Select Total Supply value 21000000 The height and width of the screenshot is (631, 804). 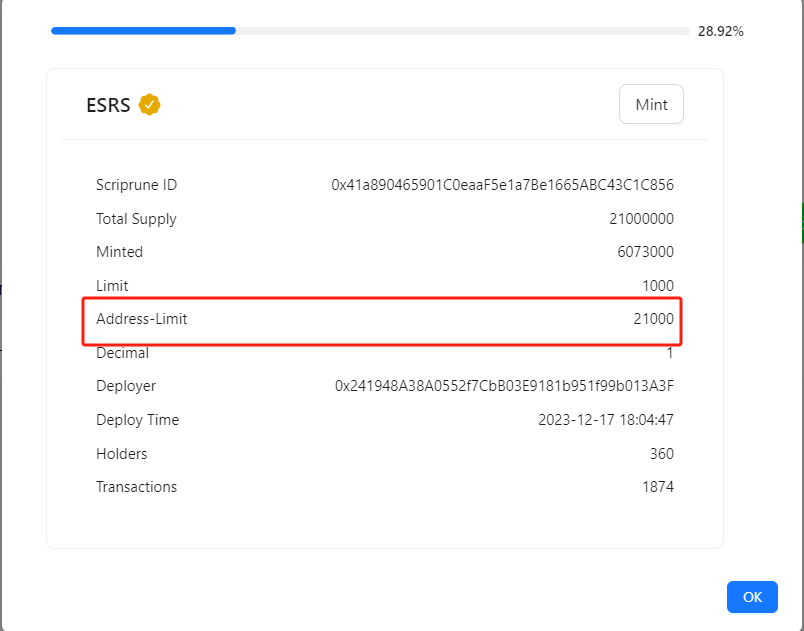click(x=641, y=219)
